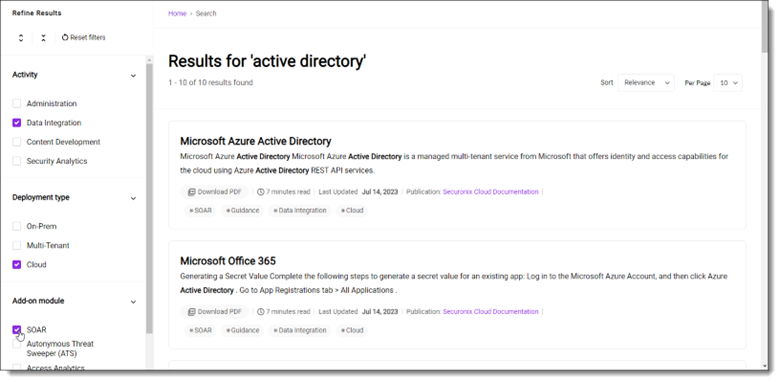
Task: Click clock icon on Office 365 read time
Action: (261, 312)
